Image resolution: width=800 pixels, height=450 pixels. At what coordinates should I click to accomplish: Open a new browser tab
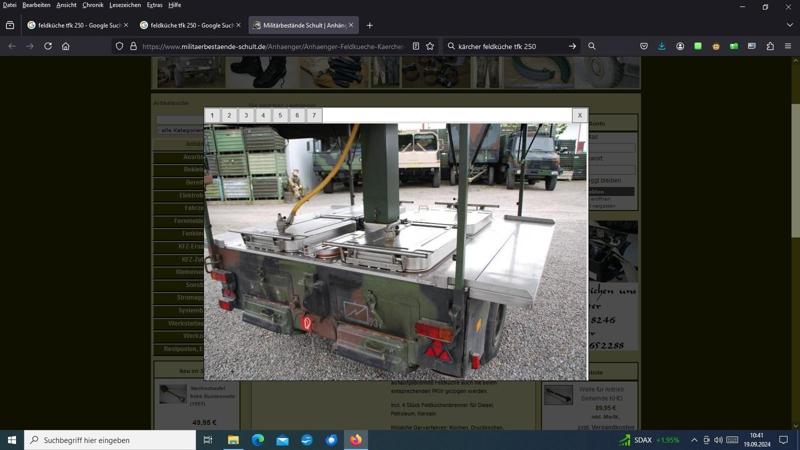(x=369, y=26)
